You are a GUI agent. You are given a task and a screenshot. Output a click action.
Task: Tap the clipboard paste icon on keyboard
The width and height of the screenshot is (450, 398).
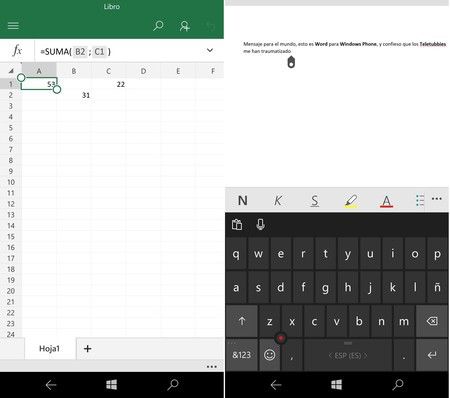click(x=237, y=225)
